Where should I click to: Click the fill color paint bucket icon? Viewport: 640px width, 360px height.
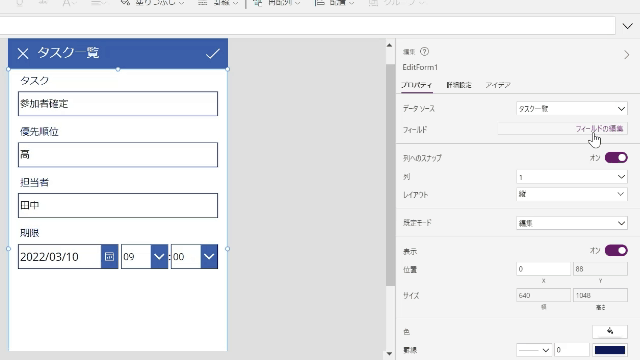click(x=610, y=331)
